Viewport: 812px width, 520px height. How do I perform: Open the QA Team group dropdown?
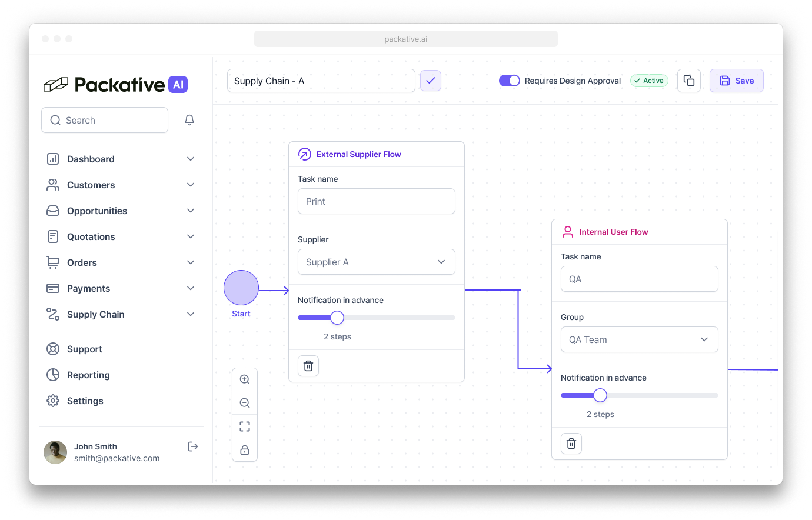[640, 339]
